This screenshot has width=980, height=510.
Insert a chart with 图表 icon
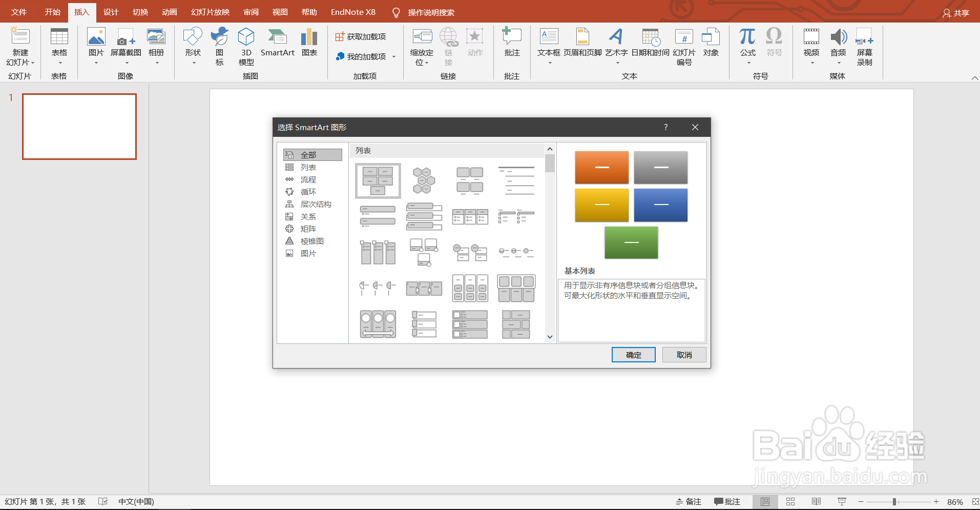pyautogui.click(x=309, y=37)
